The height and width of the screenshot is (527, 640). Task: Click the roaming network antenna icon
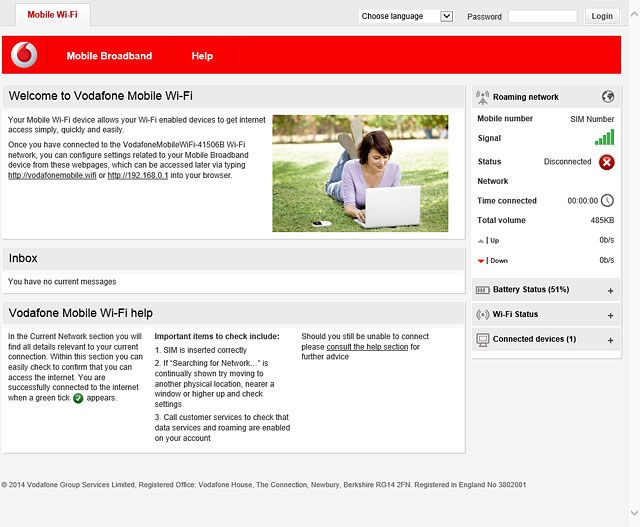click(482, 97)
